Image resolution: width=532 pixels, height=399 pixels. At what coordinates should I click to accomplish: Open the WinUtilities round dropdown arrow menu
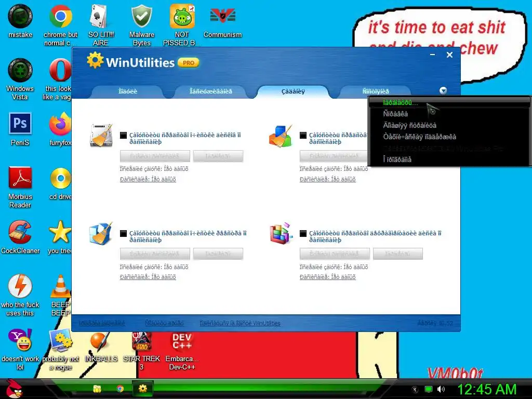point(443,90)
